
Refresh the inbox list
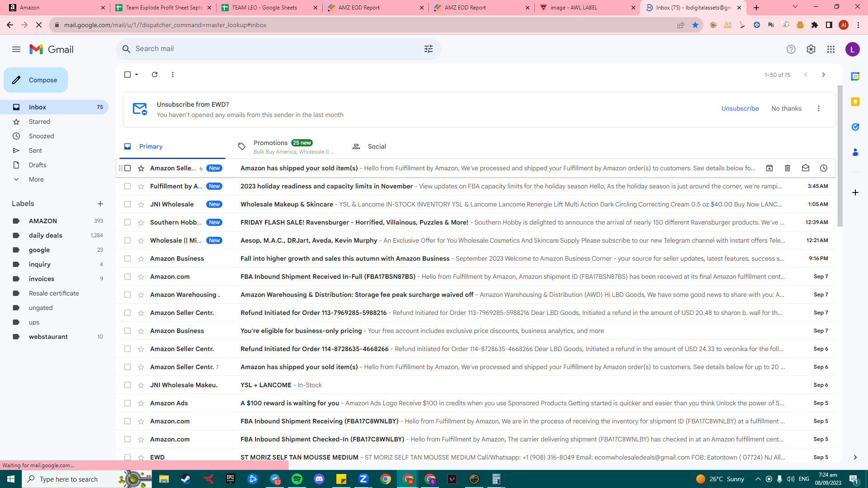(x=155, y=75)
